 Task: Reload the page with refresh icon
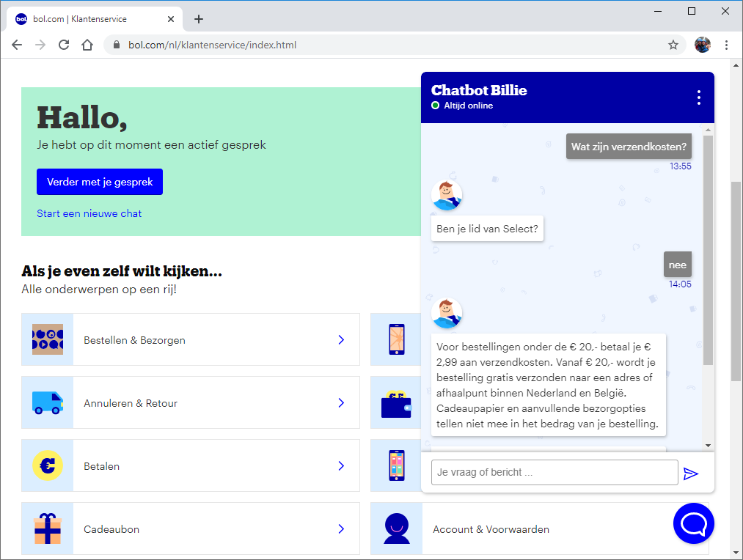64,45
